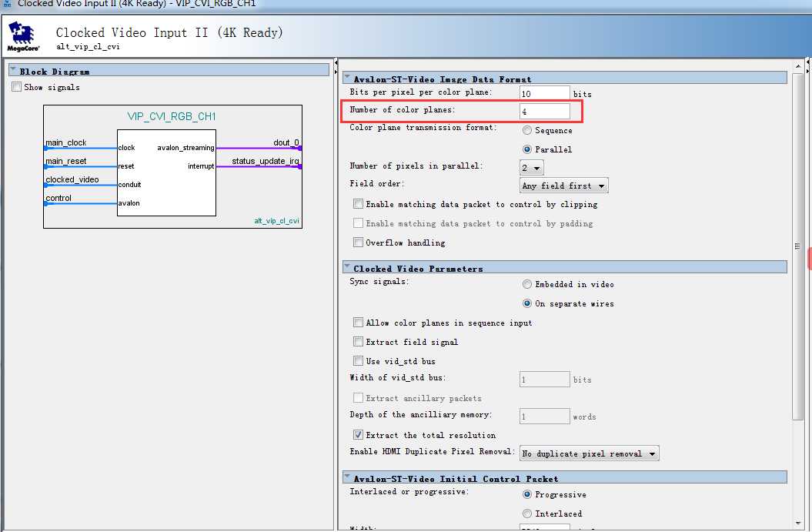This screenshot has height=532, width=812.
Task: Select the Interlaced option
Action: tap(526, 514)
